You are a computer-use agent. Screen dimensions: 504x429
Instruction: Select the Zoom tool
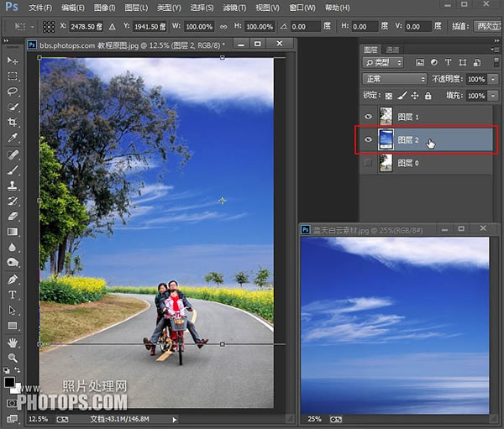[13, 358]
